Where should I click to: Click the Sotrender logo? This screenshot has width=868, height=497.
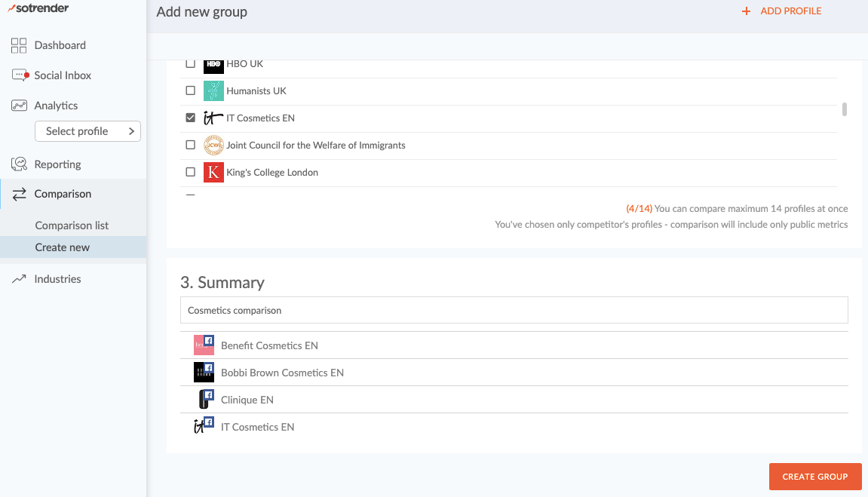(41, 8)
